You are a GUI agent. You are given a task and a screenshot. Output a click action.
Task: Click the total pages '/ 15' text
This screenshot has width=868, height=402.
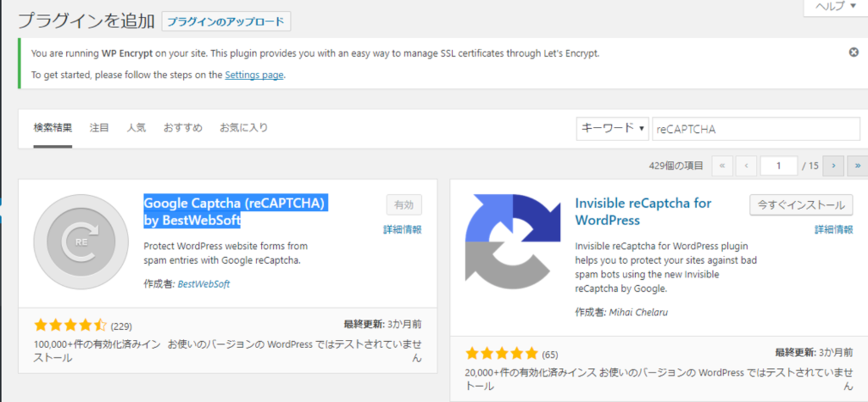tap(810, 166)
